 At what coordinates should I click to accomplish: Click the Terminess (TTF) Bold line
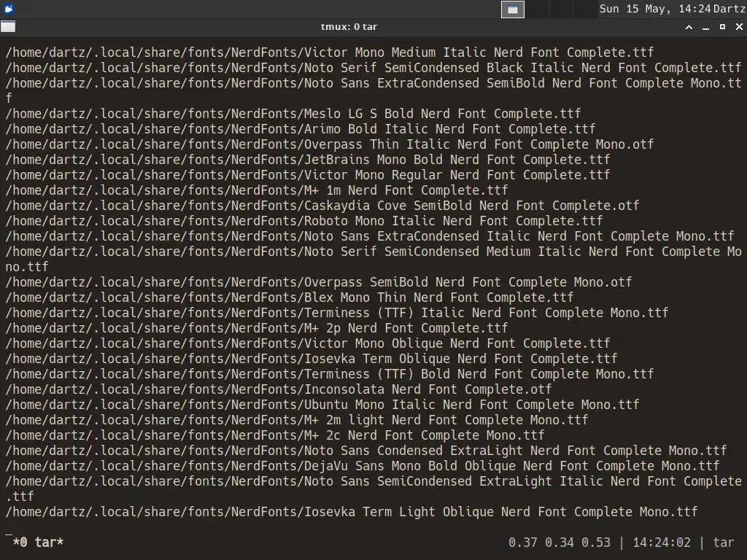click(x=330, y=374)
